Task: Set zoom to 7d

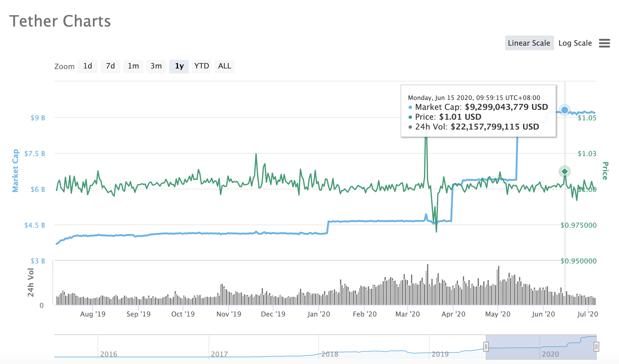Action: (x=110, y=66)
